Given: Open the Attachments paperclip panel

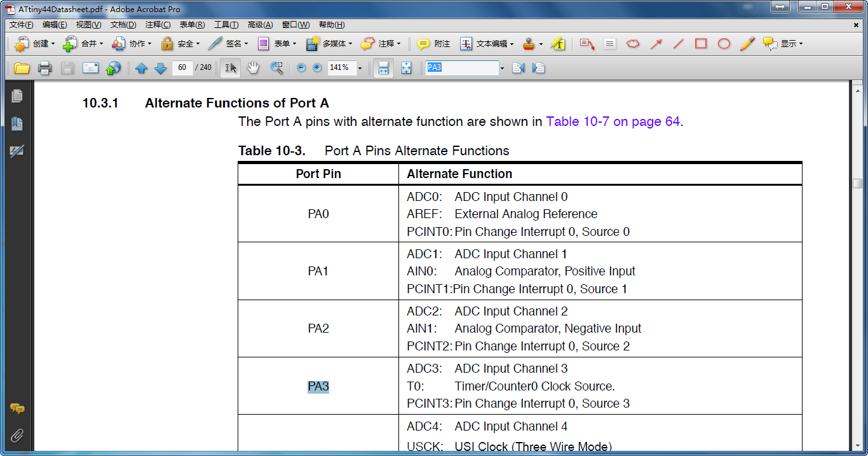Looking at the screenshot, I should (17, 436).
